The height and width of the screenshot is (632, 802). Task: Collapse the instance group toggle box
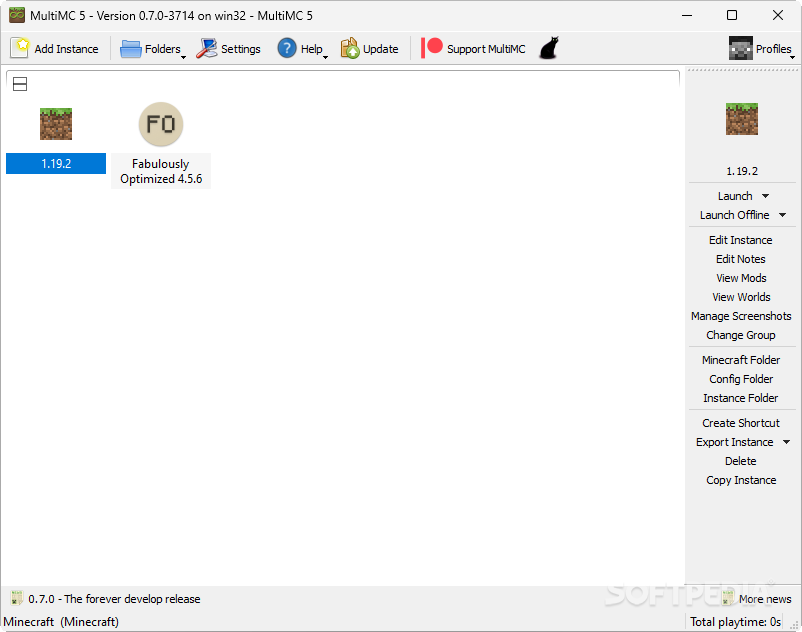click(20, 84)
